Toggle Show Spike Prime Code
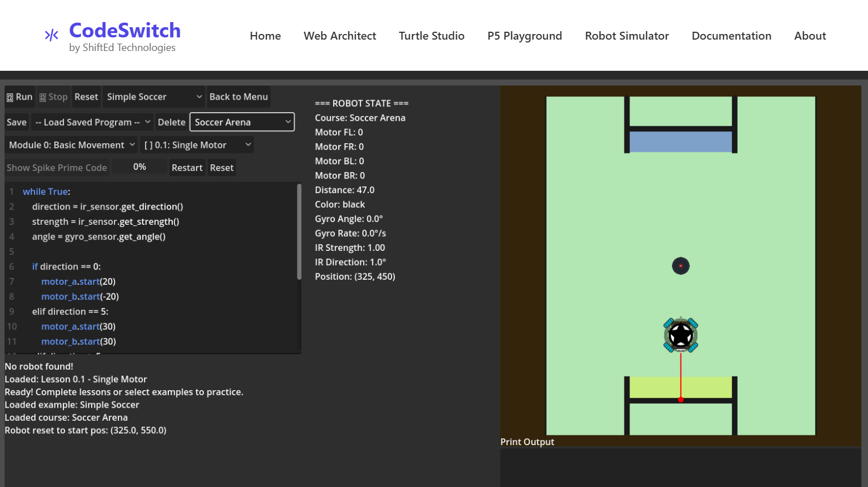The width and height of the screenshot is (868, 487). [57, 168]
